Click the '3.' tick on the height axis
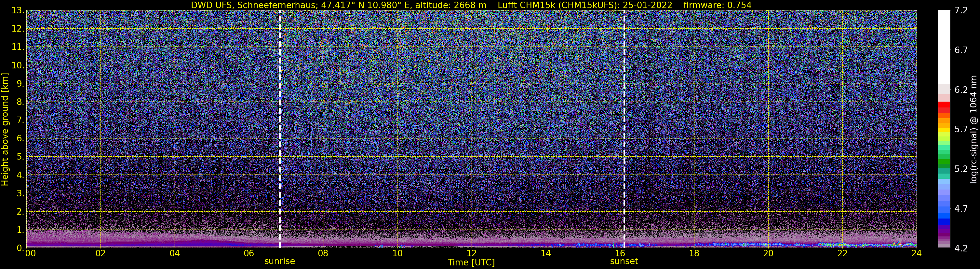Screen dimensions: 980x269 (20, 193)
